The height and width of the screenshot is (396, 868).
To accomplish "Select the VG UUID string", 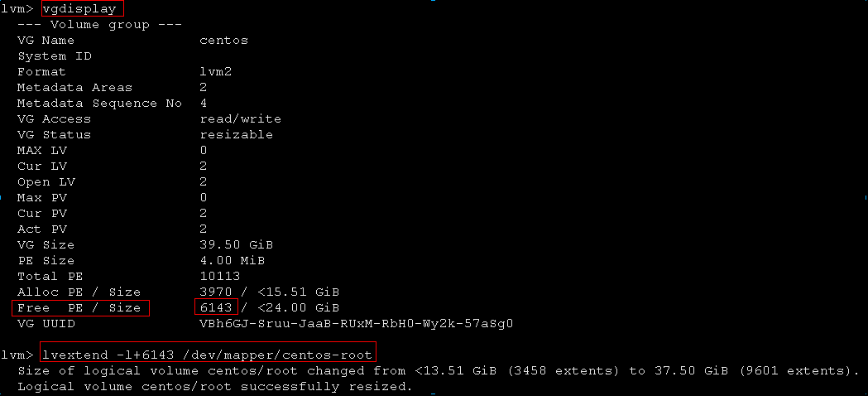I will point(356,323).
